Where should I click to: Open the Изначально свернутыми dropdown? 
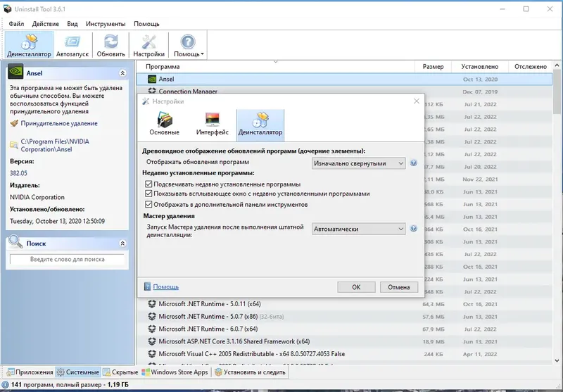pos(359,163)
